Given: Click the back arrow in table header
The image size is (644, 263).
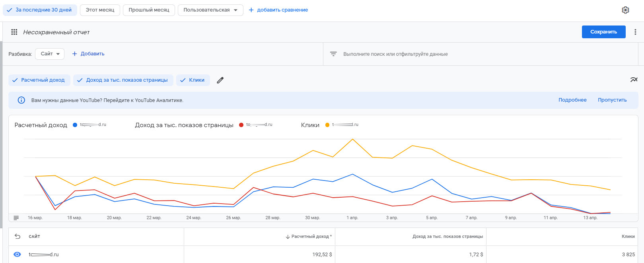Looking at the screenshot, I should coord(18,236).
